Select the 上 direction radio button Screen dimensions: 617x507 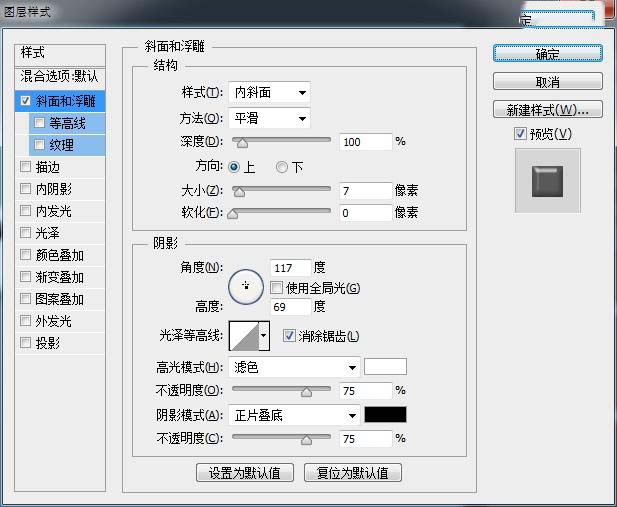(x=234, y=167)
